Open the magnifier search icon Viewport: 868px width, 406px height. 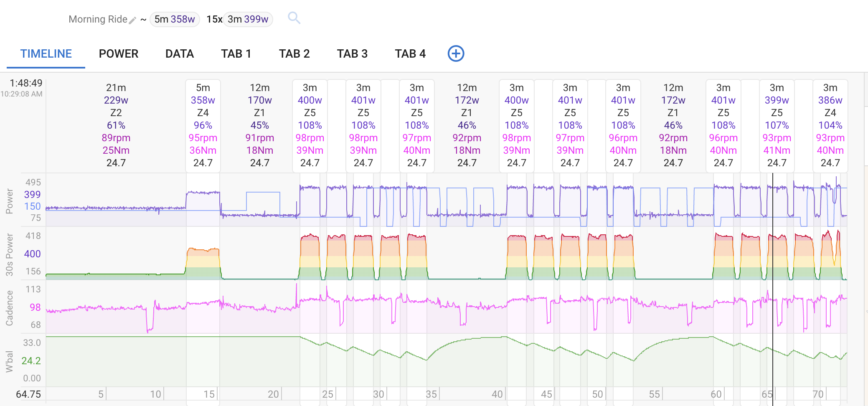coord(294,18)
